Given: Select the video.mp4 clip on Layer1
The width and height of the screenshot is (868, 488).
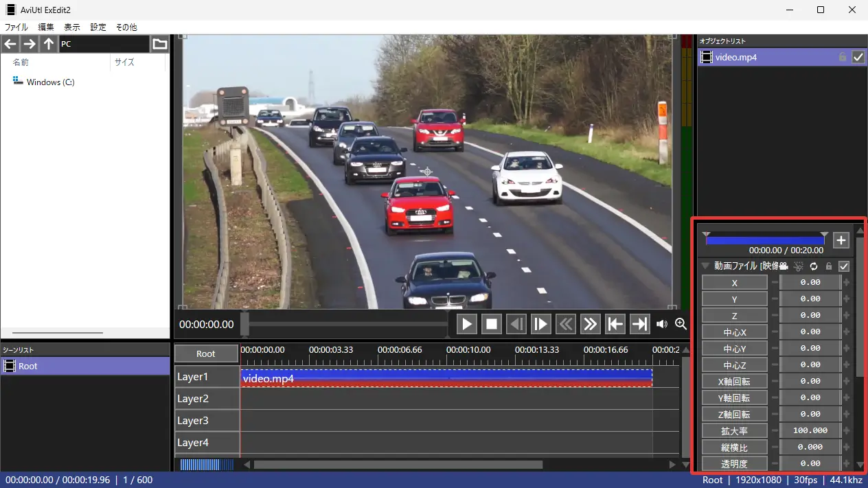Looking at the screenshot, I should (x=446, y=378).
